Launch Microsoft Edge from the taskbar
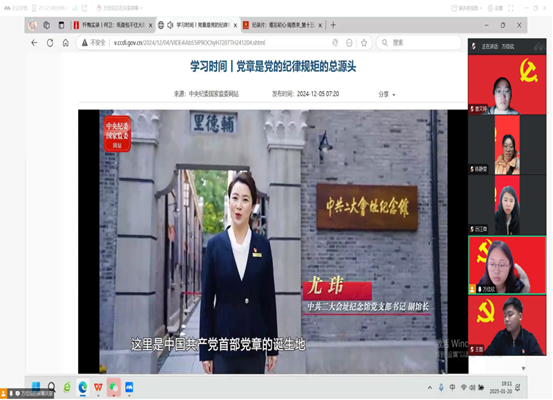This screenshot has height=400, width=553. 83,387
